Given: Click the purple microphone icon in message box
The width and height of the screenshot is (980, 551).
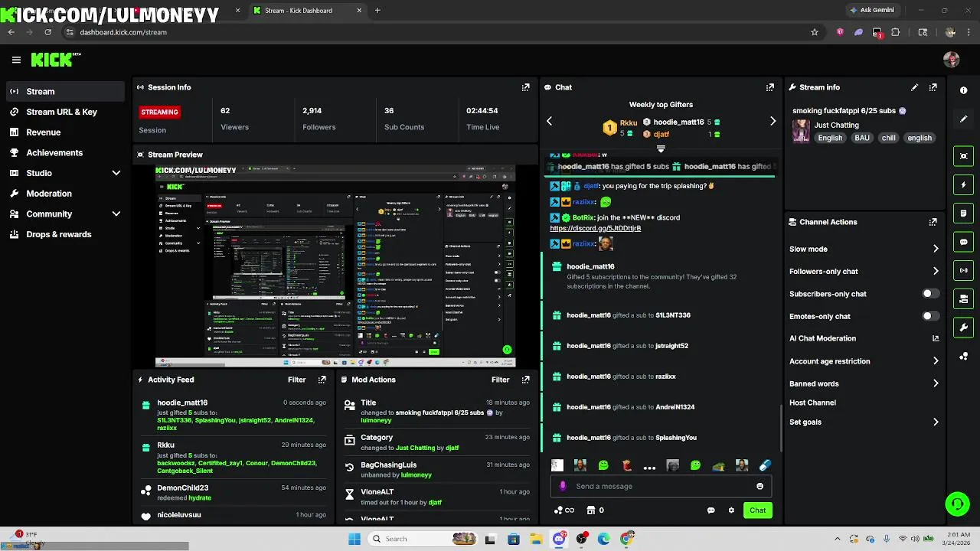Looking at the screenshot, I should [563, 486].
